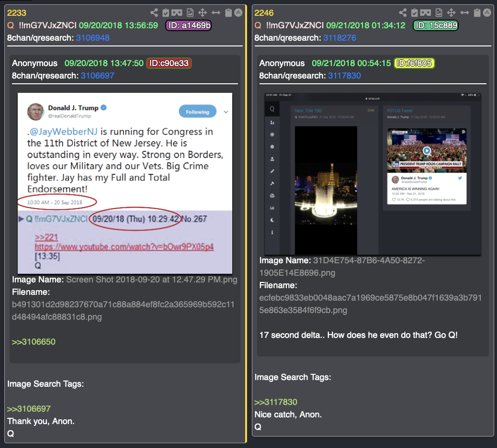Open the qmap.pub fountain screenshot image
497x448 pixels.
[x=373, y=174]
